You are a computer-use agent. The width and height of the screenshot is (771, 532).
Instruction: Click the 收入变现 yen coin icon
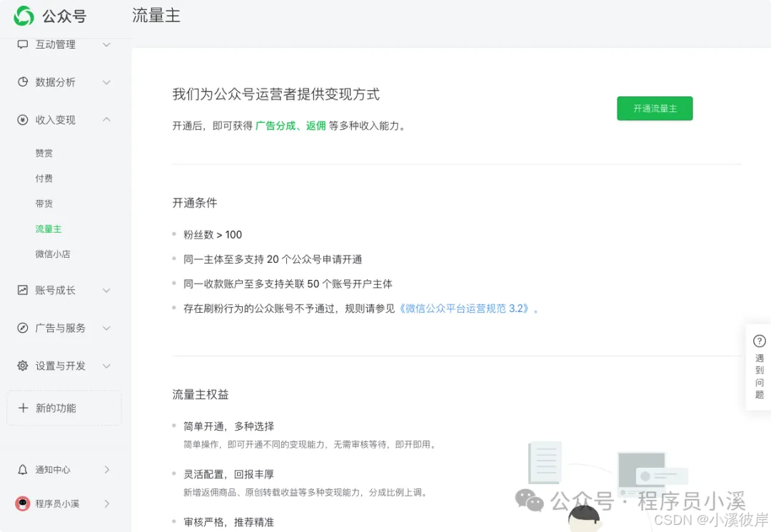coord(23,120)
